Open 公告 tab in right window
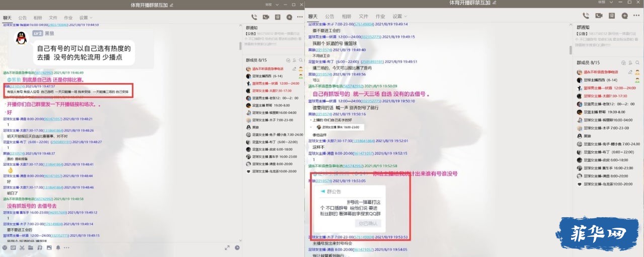644x257 pixels. 330,17
